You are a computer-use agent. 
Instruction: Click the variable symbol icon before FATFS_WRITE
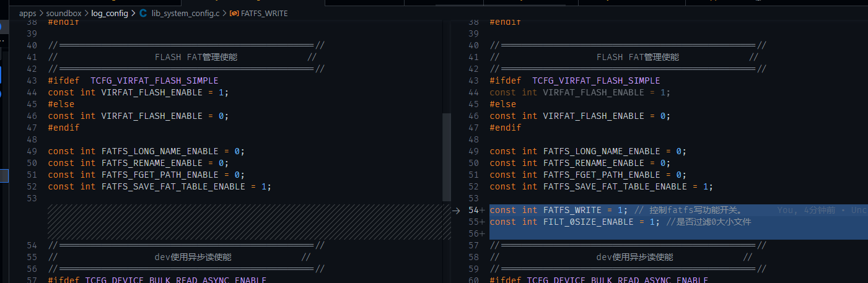point(234,13)
